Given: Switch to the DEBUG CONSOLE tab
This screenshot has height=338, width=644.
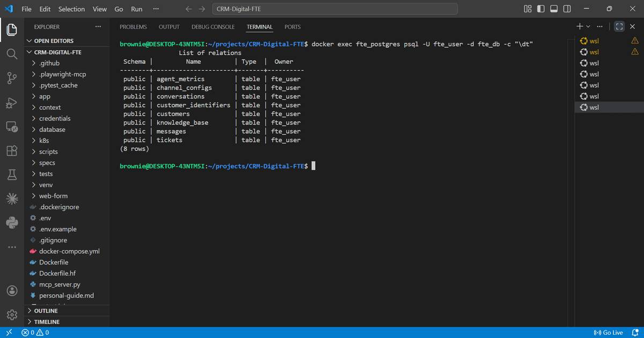Looking at the screenshot, I should point(213,26).
